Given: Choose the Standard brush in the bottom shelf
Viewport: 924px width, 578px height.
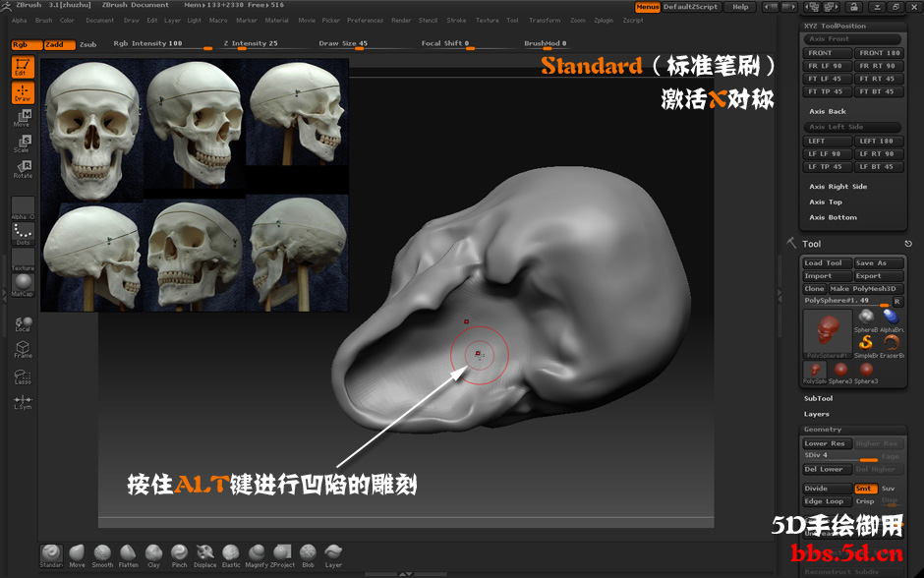Looking at the screenshot, I should pyautogui.click(x=51, y=555).
